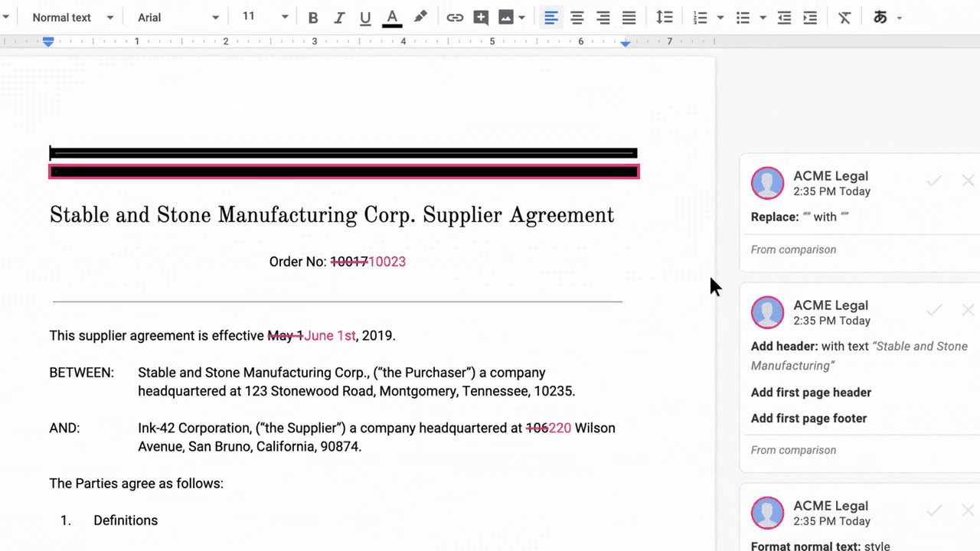
Task: Insert a link using the toolbar icon
Action: pyautogui.click(x=455, y=17)
